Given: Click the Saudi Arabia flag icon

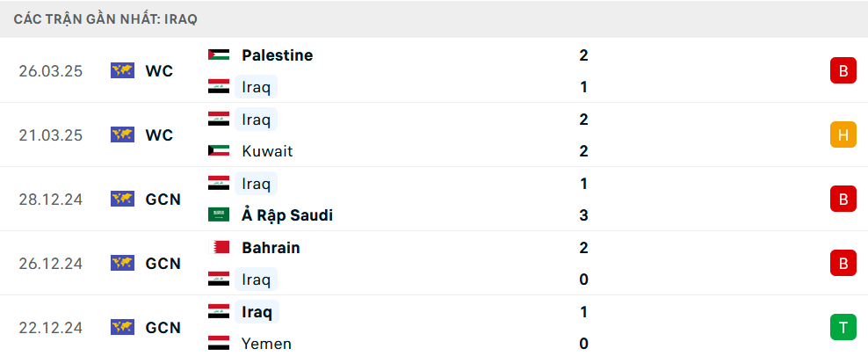Looking at the screenshot, I should pos(219,215).
